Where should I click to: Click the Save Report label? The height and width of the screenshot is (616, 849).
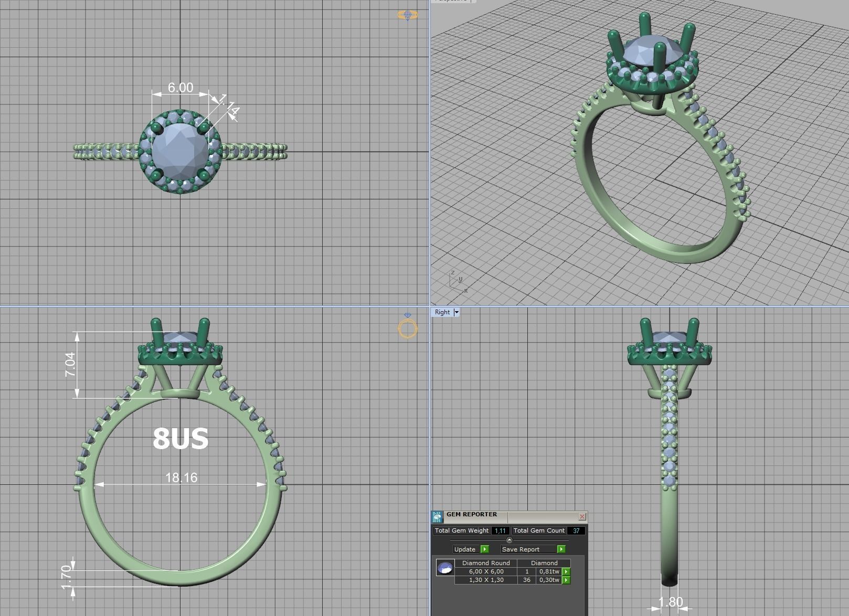pos(521,549)
